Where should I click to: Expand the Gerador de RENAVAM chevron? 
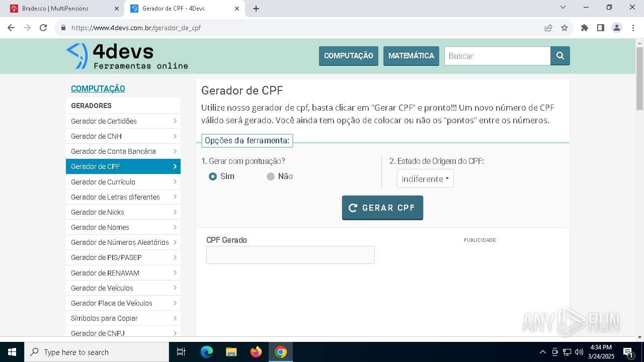point(175,273)
